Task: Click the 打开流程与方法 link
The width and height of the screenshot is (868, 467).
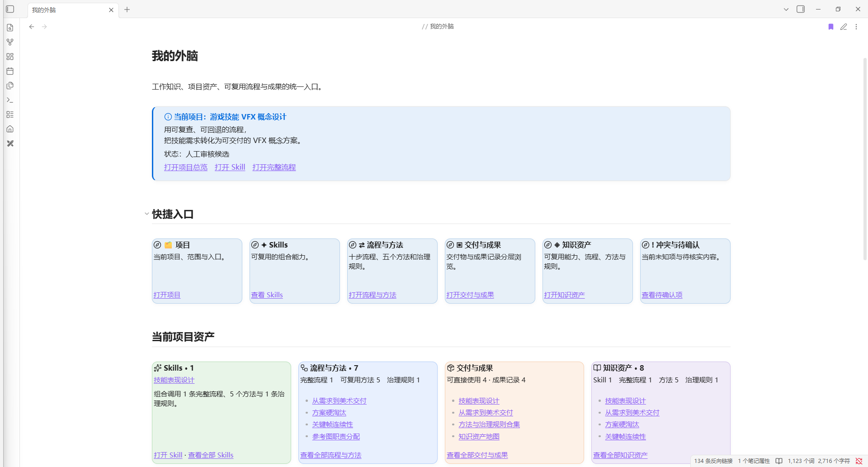Action: [x=373, y=295]
